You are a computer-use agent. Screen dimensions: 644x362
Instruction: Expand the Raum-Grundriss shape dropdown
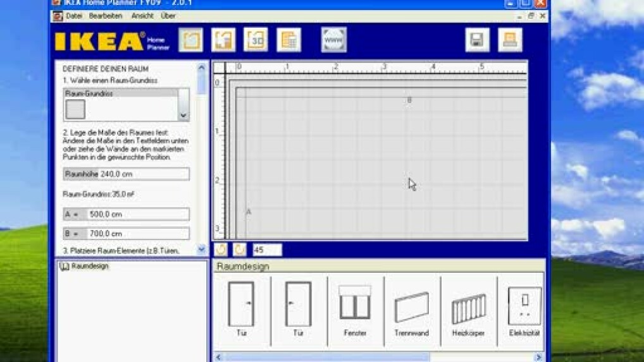tap(183, 116)
